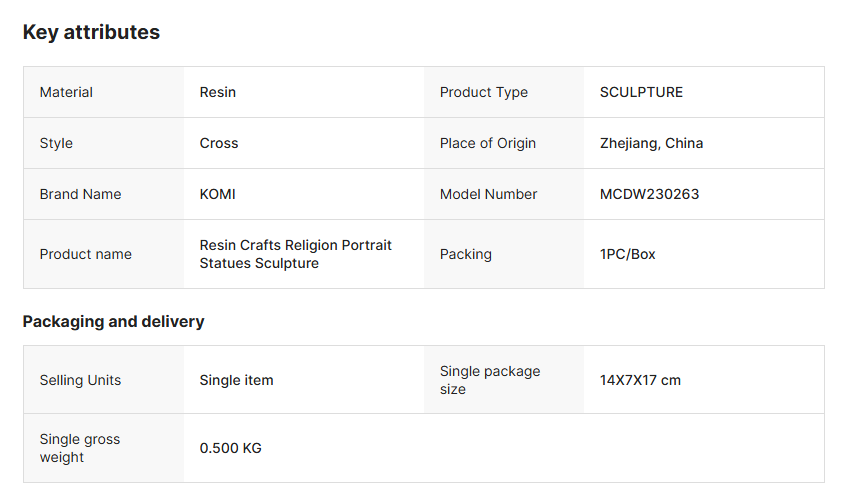Select the Model Number label
Image resolution: width=842 pixels, height=488 pixels.
(489, 194)
